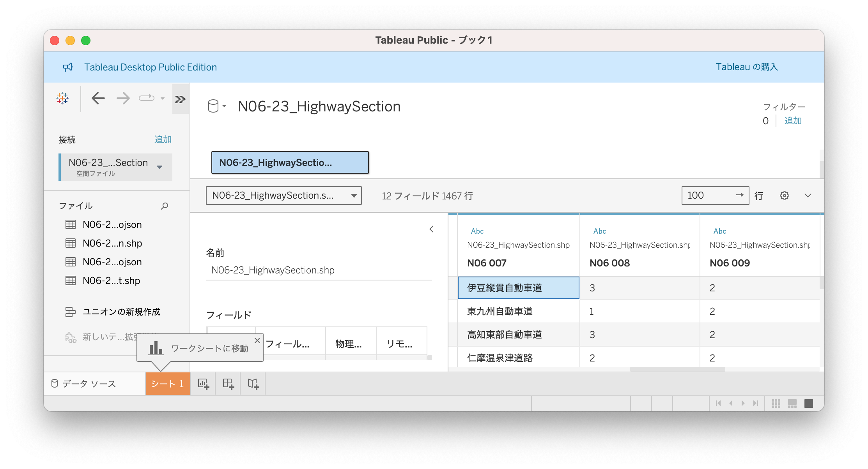The height and width of the screenshot is (469, 868).
Task: Click the search icon beside ファイル
Action: pos(165,206)
